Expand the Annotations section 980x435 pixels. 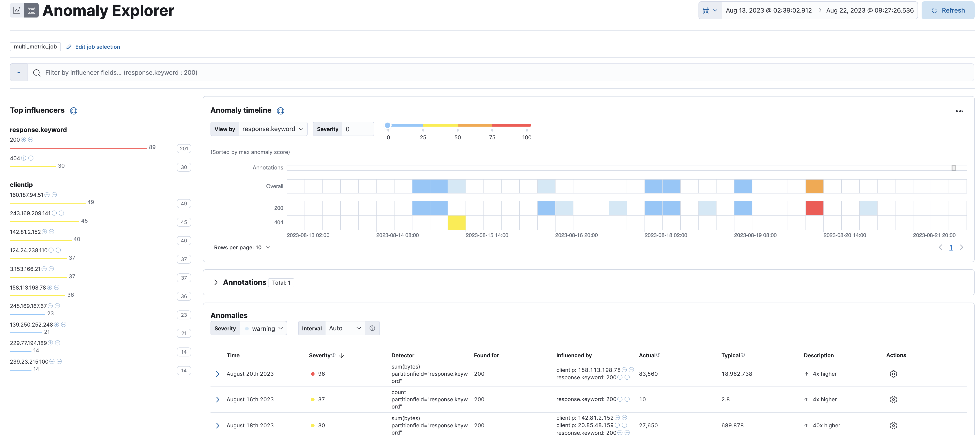point(216,282)
